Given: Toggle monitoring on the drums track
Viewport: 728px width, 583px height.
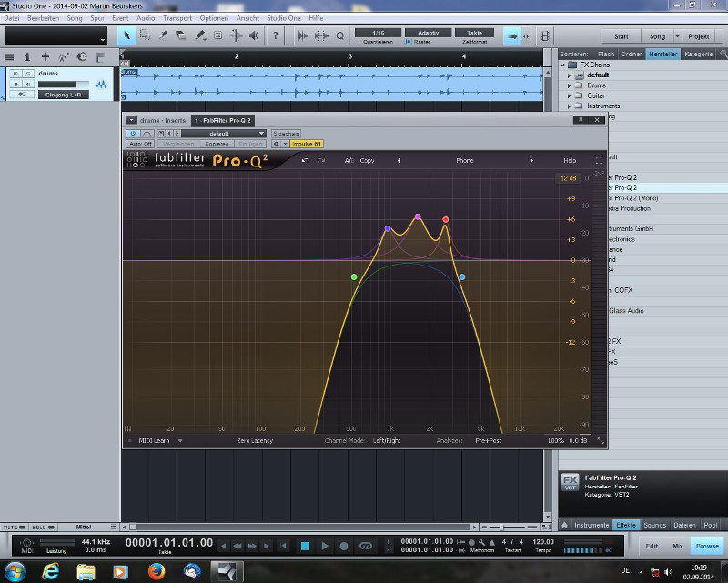Looking at the screenshot, I should [28, 84].
